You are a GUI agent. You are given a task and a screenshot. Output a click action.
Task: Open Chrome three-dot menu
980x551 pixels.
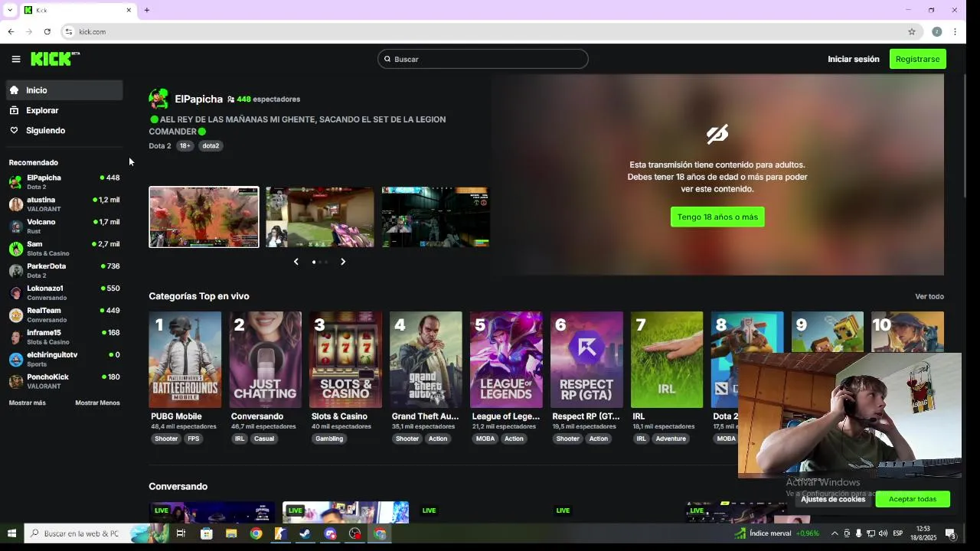point(955,31)
